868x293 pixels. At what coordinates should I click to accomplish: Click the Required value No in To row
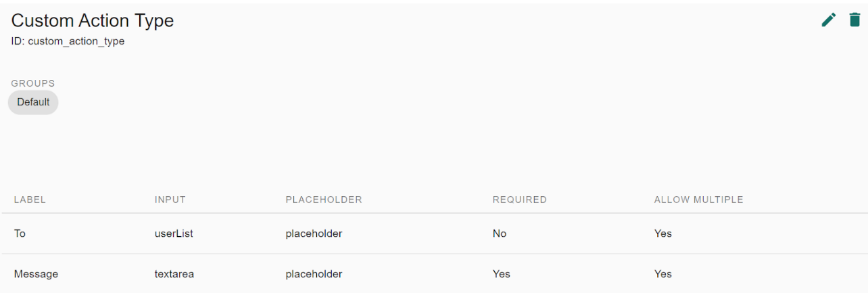[500, 233]
